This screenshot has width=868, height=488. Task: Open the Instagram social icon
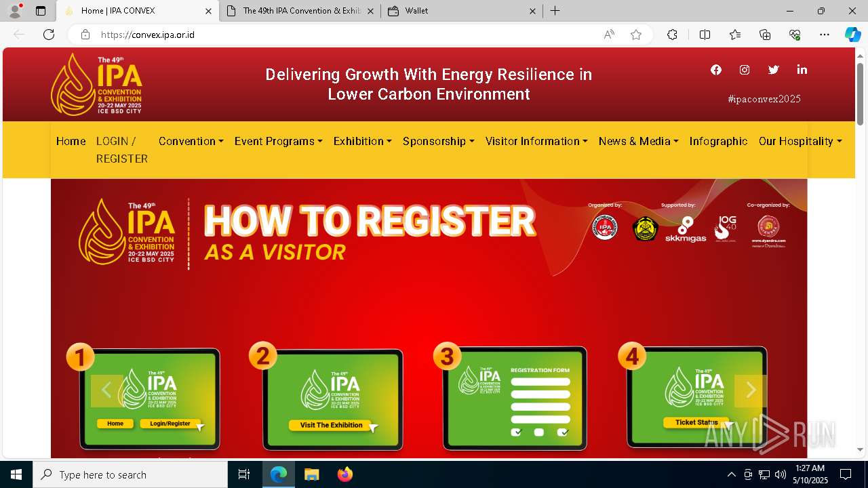(745, 70)
